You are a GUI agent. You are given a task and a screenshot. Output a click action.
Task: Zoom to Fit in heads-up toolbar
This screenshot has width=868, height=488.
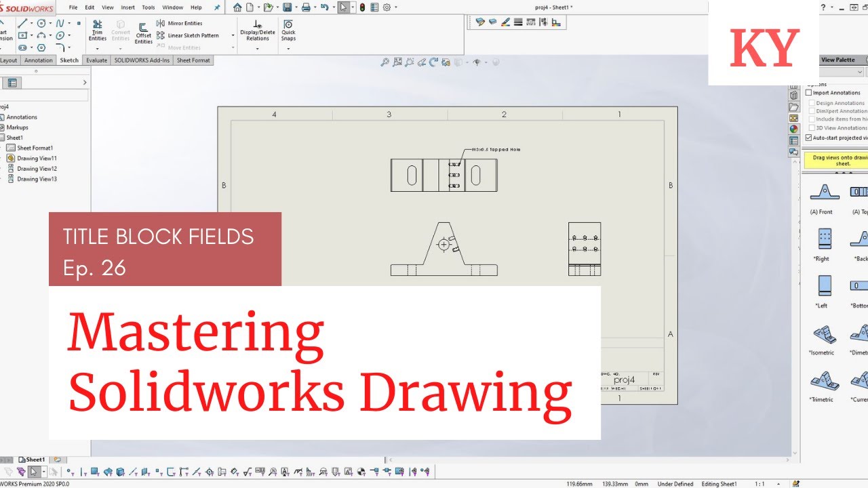point(384,62)
